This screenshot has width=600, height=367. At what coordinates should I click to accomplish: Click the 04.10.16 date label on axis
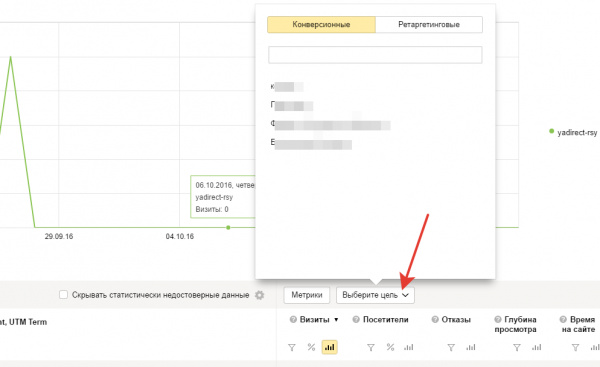pyautogui.click(x=179, y=237)
